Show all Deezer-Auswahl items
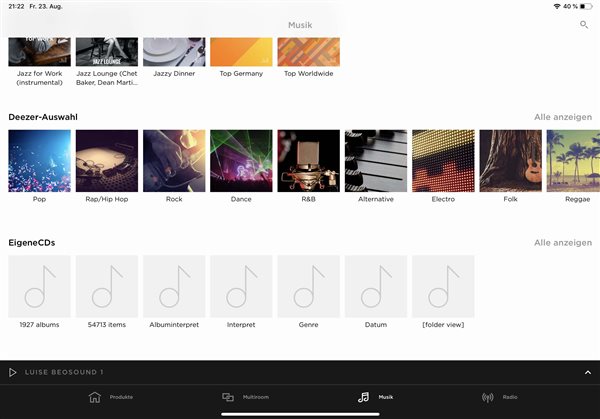The width and height of the screenshot is (600, 419). [x=562, y=117]
